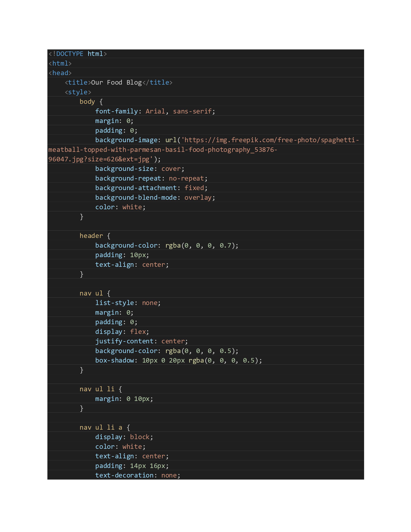The image size is (411, 532).
Task: Click the text-decoration none line
Action: coord(137,475)
